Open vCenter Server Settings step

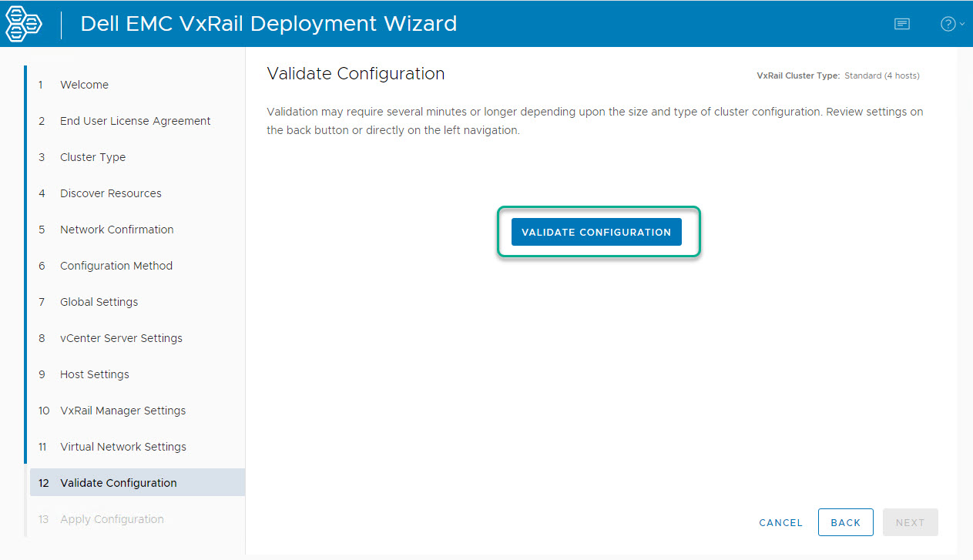(121, 338)
